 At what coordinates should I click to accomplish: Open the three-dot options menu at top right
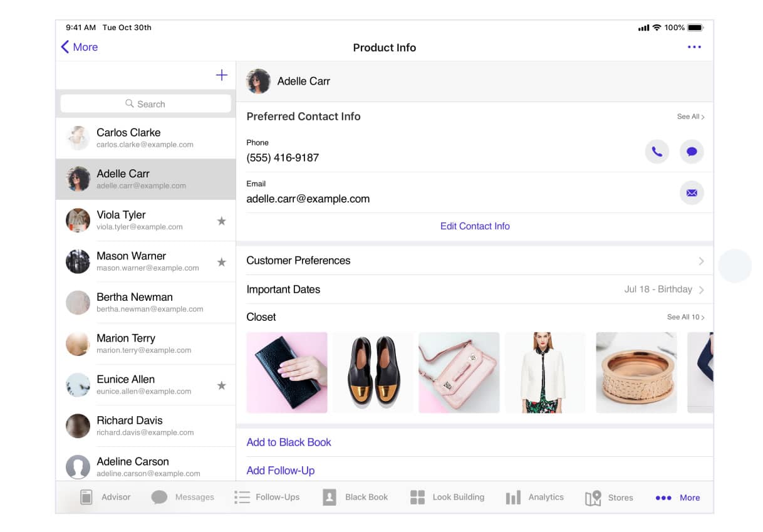694,47
